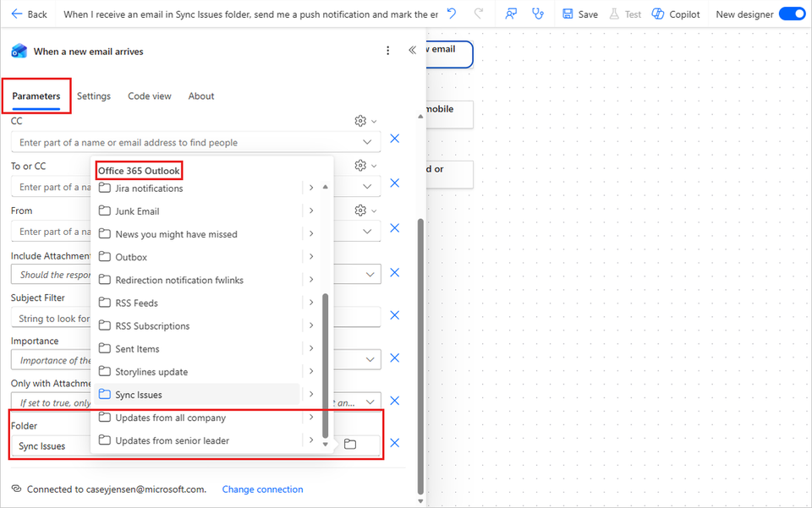
Task: Select the Junk Email folder
Action: pos(199,211)
